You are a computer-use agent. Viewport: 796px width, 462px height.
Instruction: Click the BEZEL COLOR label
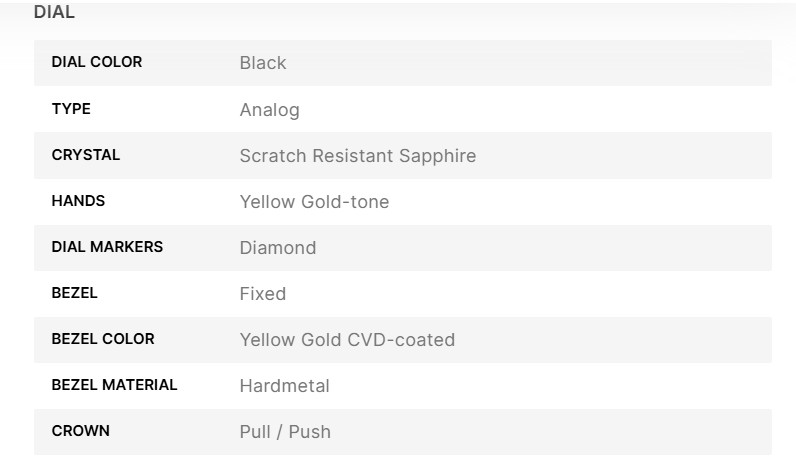103,339
